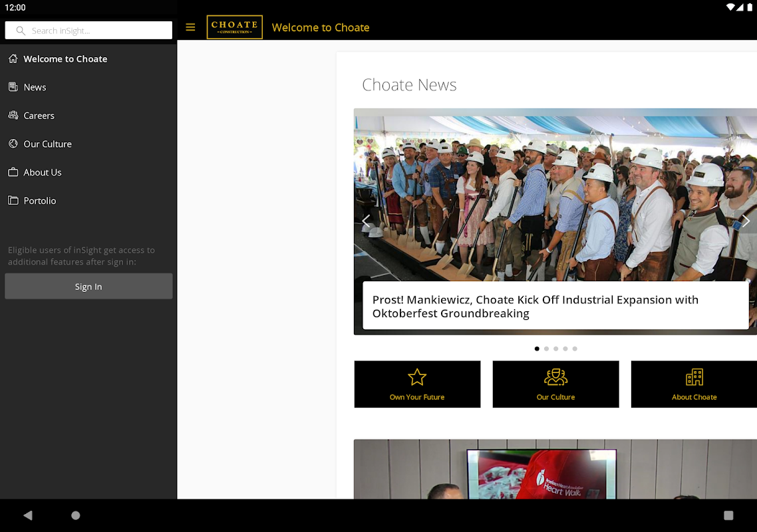Click the Welcome to Choate header title
The height and width of the screenshot is (532, 757).
321,27
